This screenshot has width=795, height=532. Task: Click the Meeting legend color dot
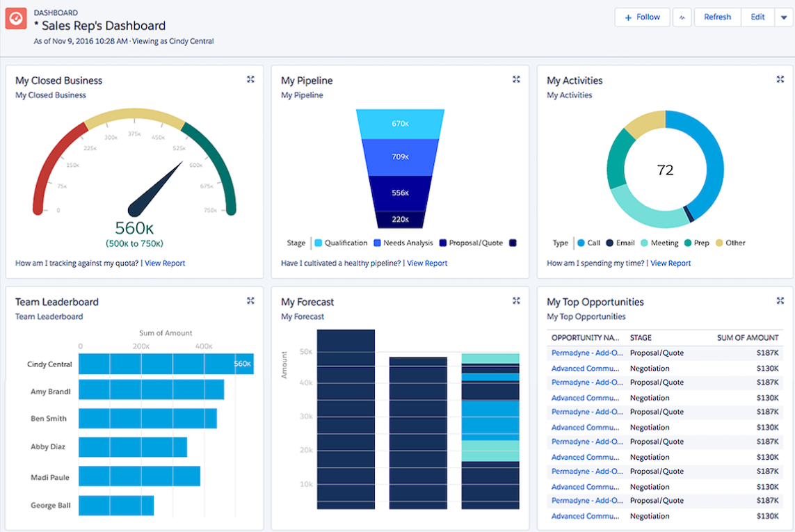[645, 243]
